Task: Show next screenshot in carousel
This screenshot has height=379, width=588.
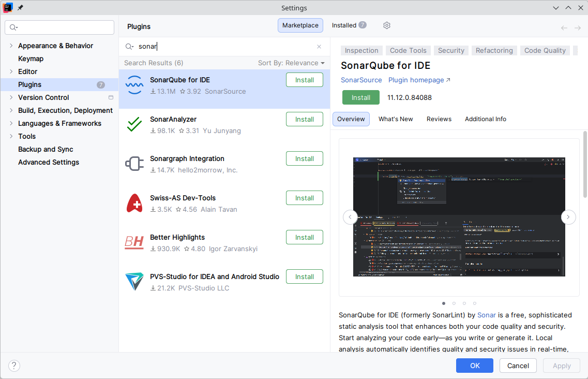Action: coord(568,217)
